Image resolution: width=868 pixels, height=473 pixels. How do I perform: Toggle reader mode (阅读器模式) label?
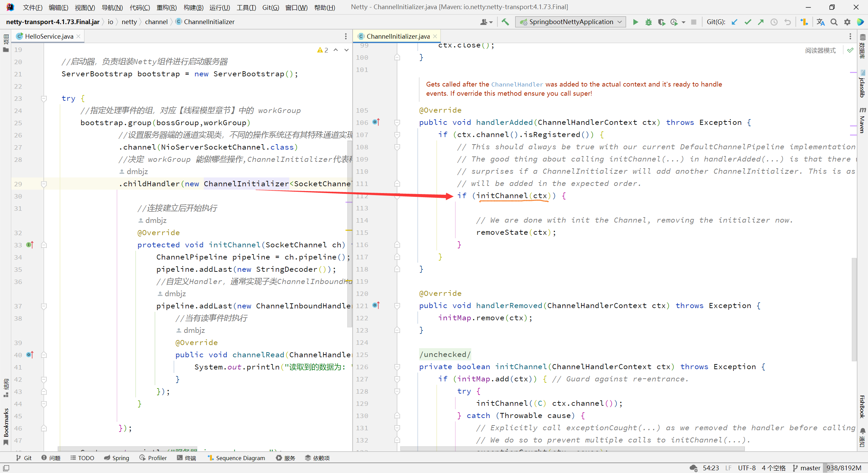820,50
